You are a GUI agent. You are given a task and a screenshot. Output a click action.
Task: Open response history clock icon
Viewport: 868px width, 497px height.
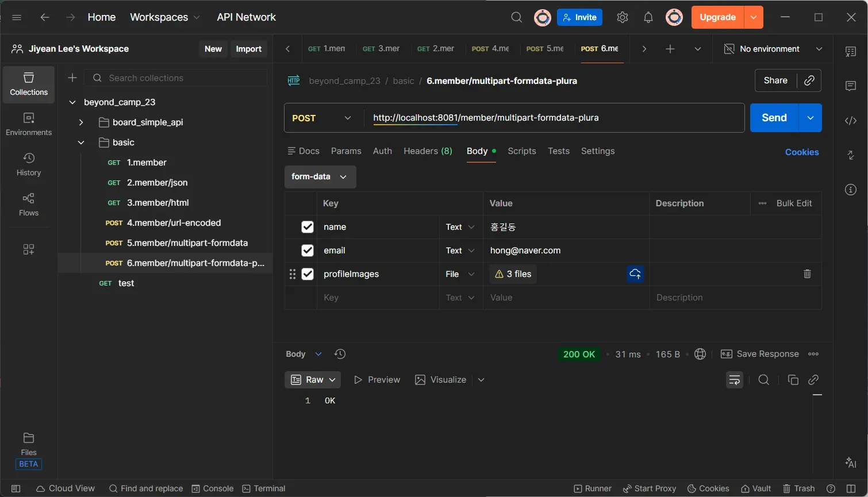pyautogui.click(x=340, y=354)
